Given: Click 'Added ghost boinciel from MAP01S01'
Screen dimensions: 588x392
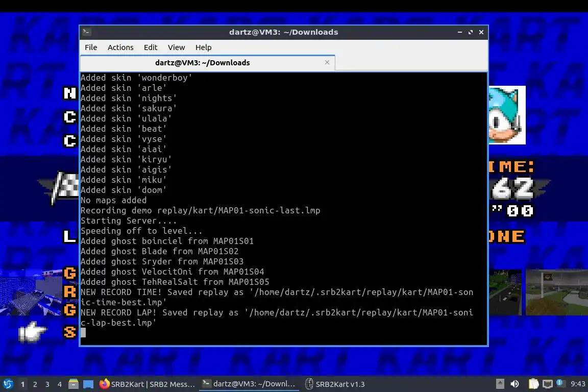Looking at the screenshot, I should pos(167,241).
